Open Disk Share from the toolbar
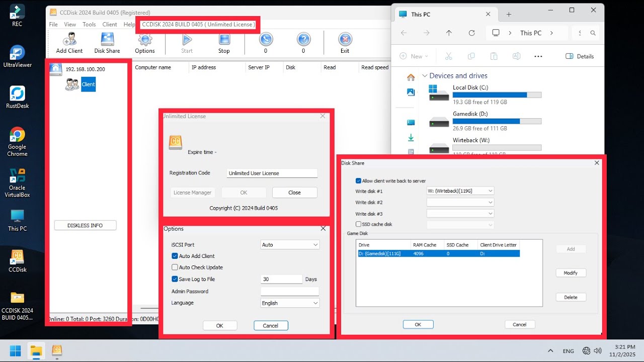Image resolution: width=644 pixels, height=362 pixels. (107, 43)
